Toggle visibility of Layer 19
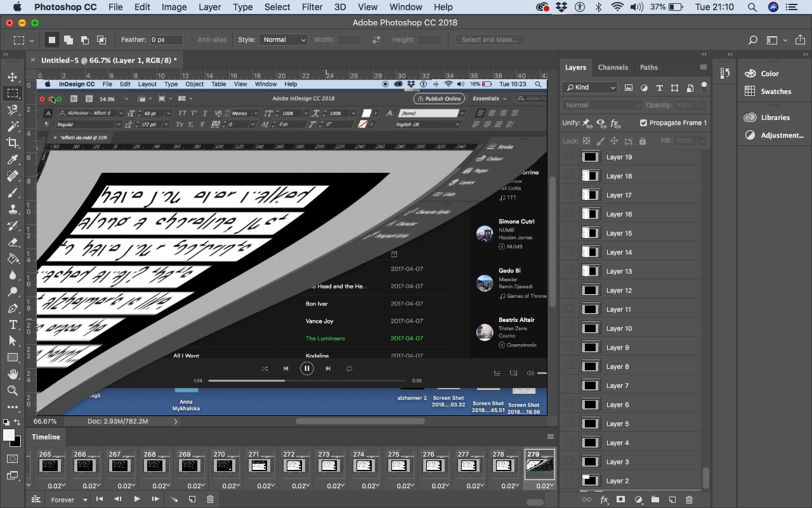 (x=569, y=157)
